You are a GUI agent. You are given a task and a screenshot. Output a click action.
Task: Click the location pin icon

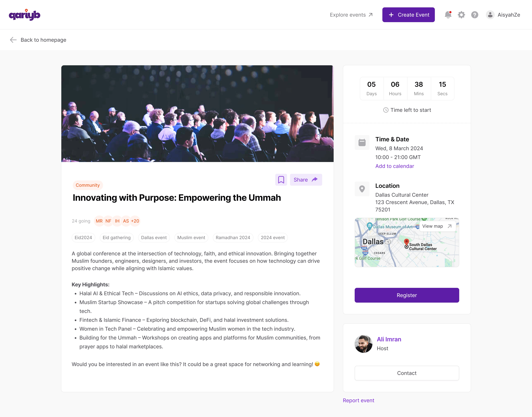click(362, 189)
